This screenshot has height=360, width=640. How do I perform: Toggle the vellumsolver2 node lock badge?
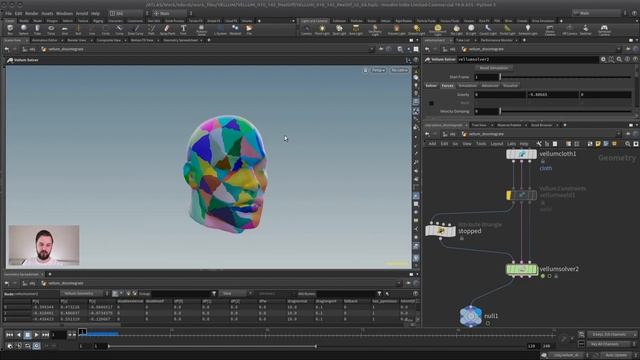click(556, 276)
